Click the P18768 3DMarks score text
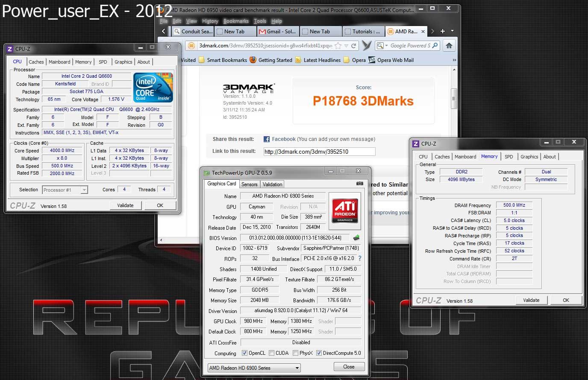 [x=363, y=101]
